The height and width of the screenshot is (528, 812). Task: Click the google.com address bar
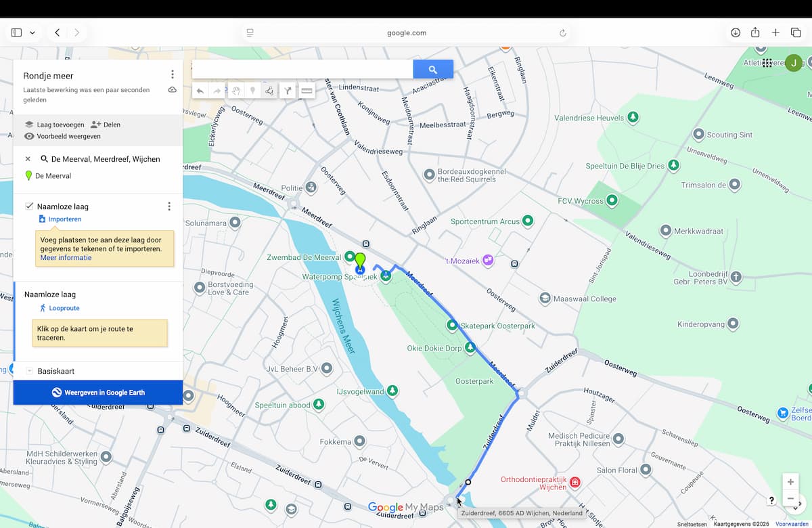click(x=406, y=32)
